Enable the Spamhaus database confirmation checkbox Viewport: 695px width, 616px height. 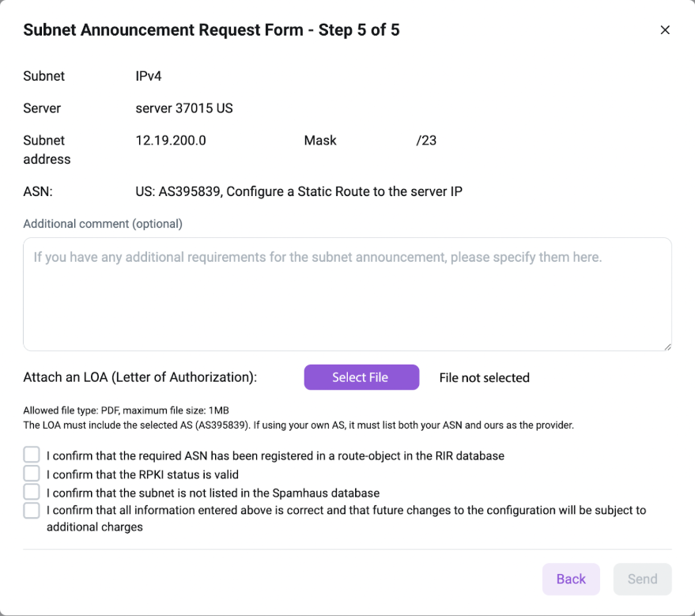32,492
